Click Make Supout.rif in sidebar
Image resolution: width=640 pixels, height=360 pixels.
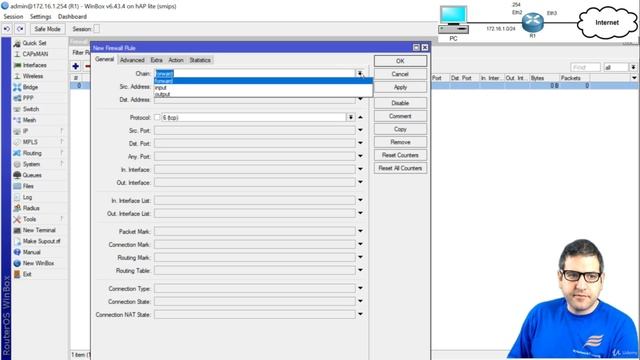pyautogui.click(x=41, y=242)
